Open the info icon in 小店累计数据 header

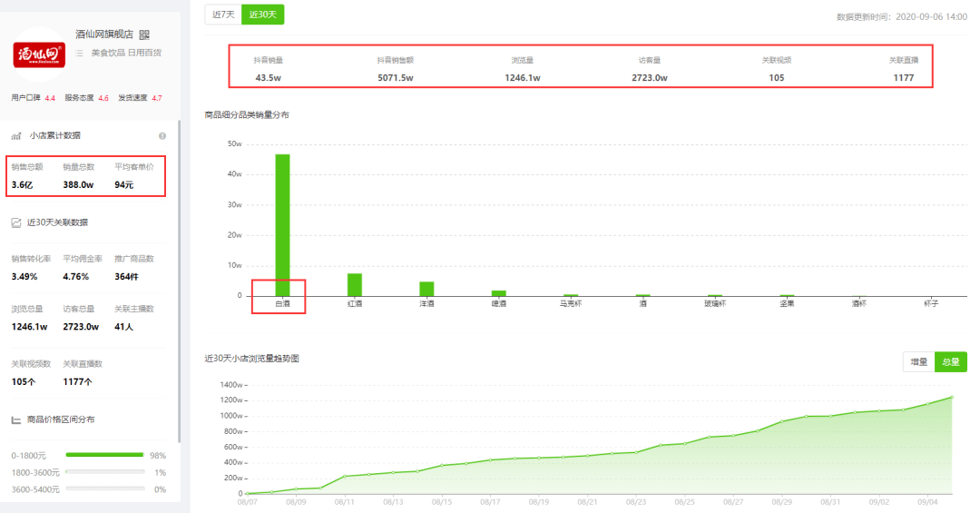click(162, 136)
